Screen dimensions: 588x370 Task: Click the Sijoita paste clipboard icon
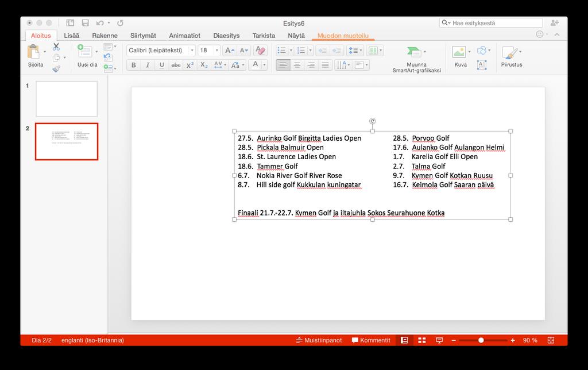33,51
